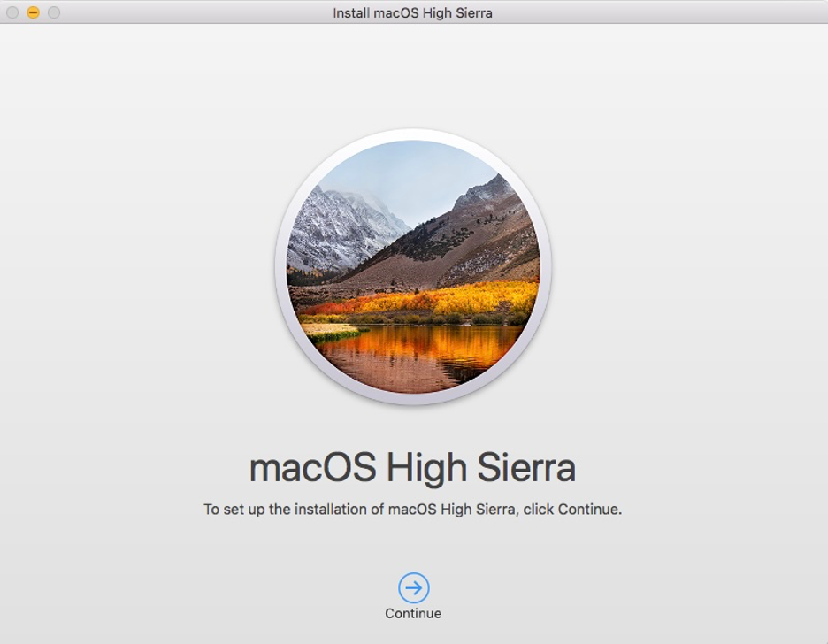Click the gray close button on the title bar
This screenshot has height=644, width=828.
11,12
